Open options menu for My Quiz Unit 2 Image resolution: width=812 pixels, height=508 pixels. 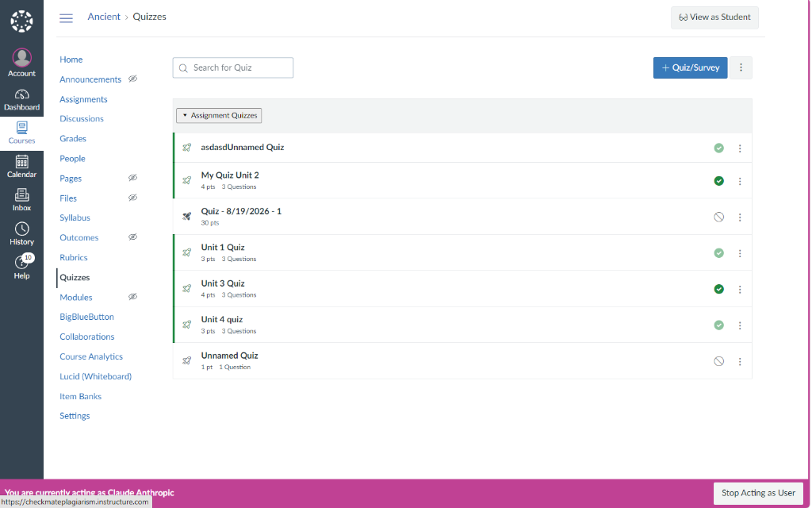pyautogui.click(x=740, y=182)
